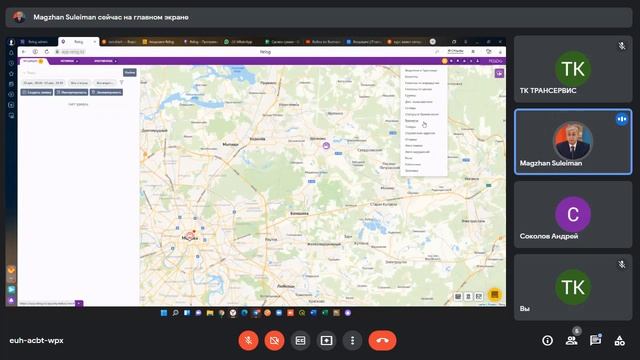This screenshot has height=360, width=640.
Task: Open the activities shapes icon
Action: 620,340
